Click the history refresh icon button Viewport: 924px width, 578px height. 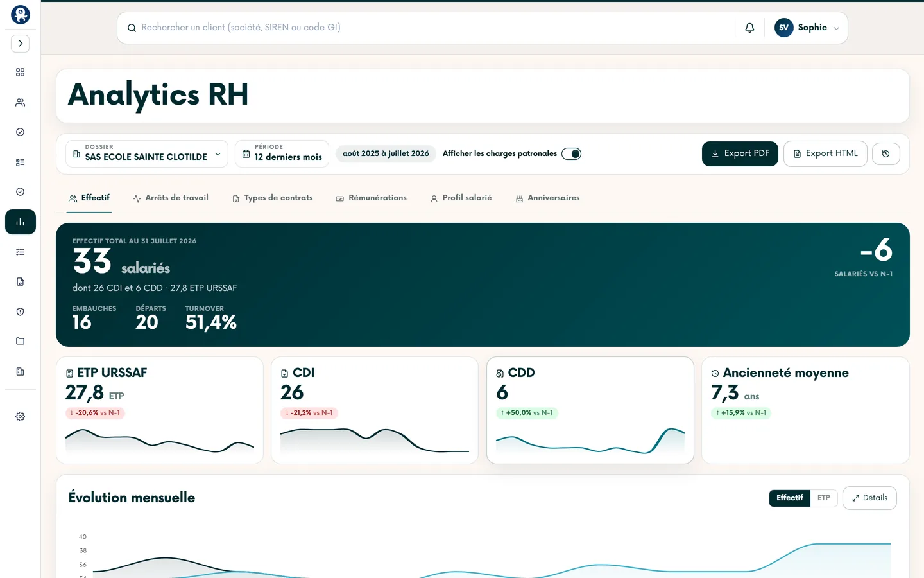click(x=886, y=154)
